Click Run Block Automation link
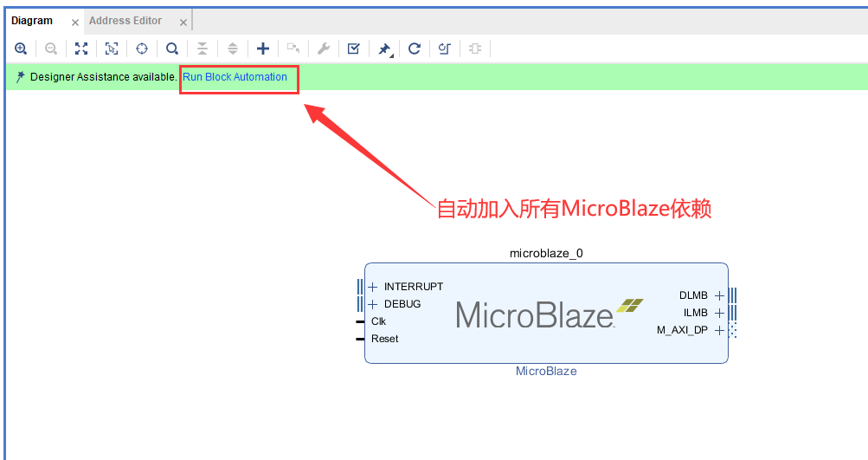 point(235,77)
